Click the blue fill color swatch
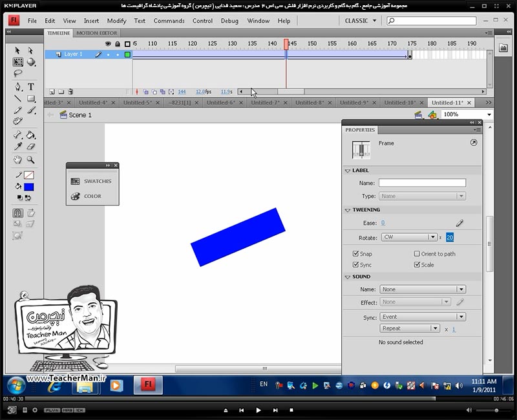This screenshot has width=517, height=420. pyautogui.click(x=29, y=187)
